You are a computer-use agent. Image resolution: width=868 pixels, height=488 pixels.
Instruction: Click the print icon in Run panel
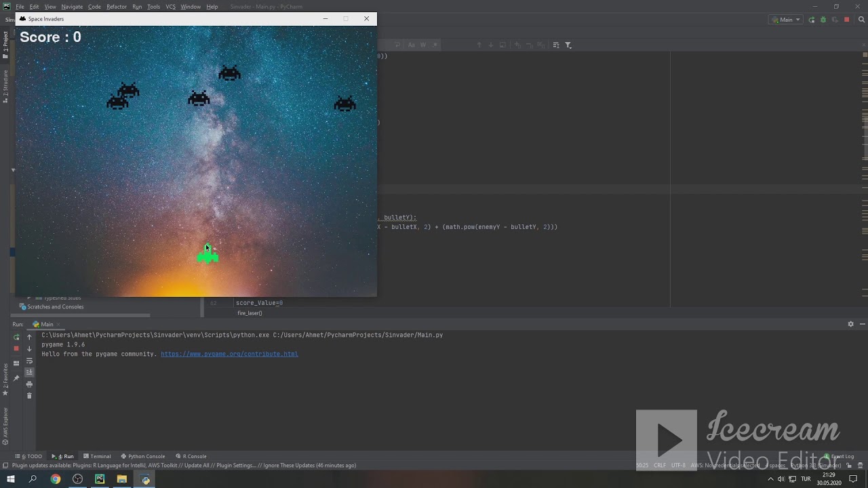[x=29, y=384]
